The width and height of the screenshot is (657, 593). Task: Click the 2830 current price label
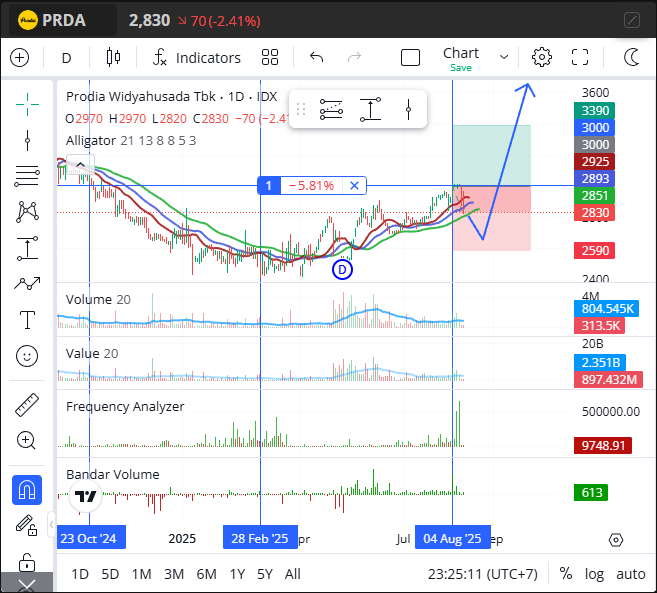pos(595,212)
